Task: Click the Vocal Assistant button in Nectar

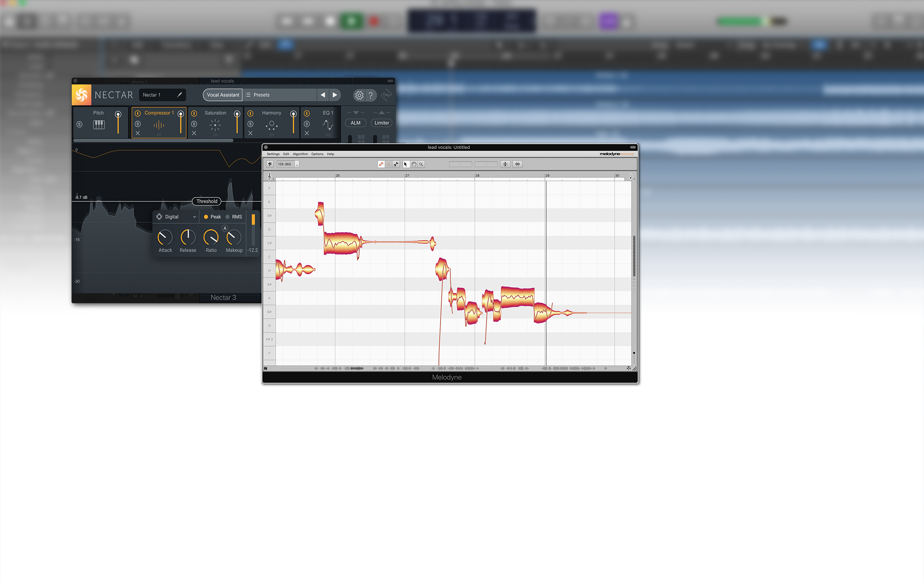Action: click(223, 94)
